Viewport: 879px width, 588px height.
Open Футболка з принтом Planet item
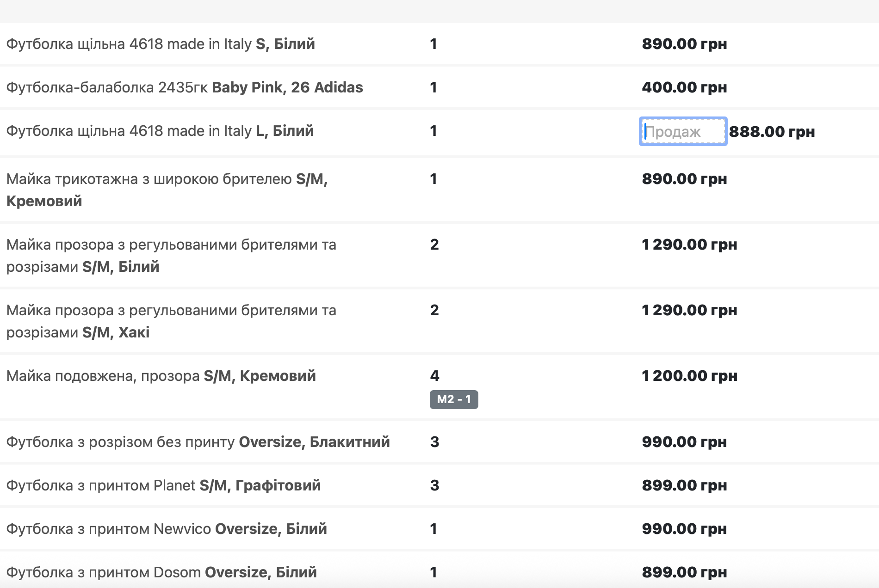point(163,485)
